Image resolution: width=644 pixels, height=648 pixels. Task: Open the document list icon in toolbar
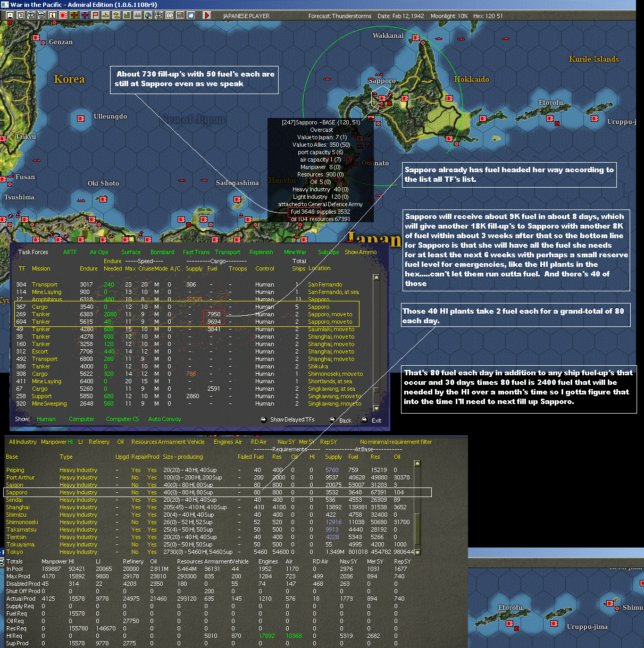coord(21,15)
